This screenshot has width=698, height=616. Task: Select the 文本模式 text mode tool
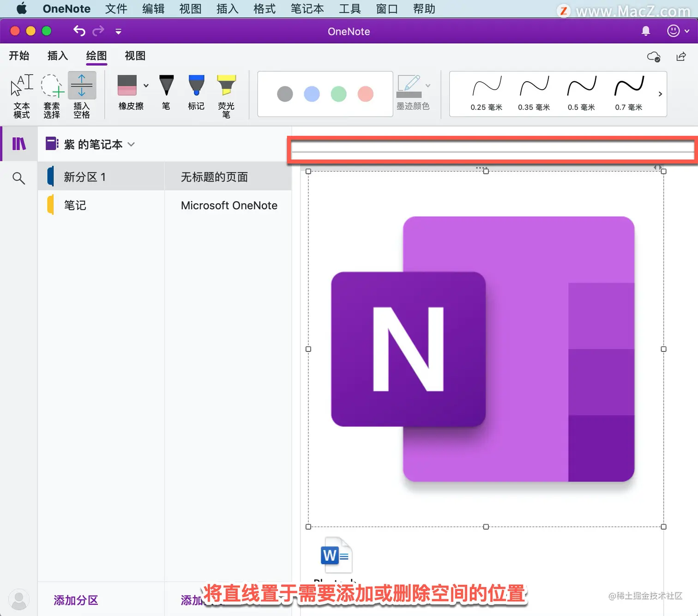21,96
